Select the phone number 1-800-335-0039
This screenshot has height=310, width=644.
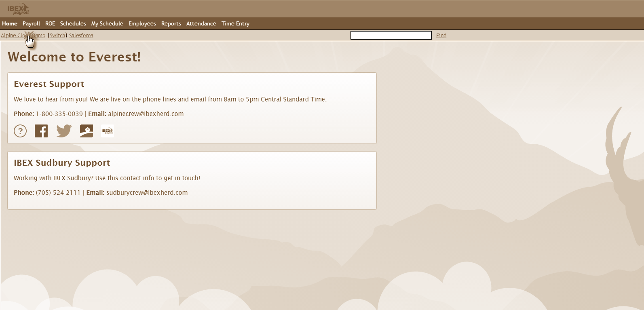pyautogui.click(x=59, y=114)
